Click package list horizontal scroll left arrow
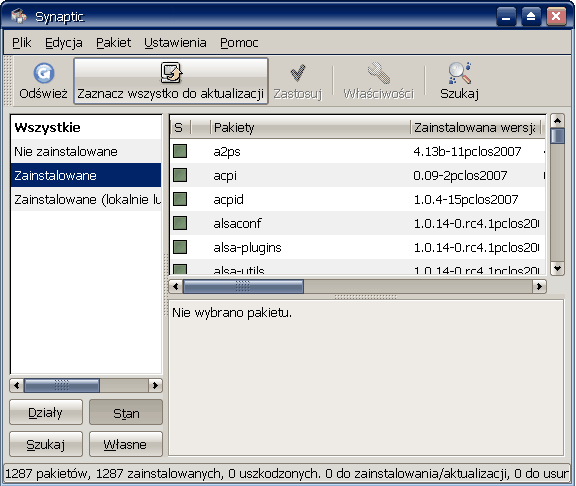Screen dimensions: 576x486 coord(176,286)
